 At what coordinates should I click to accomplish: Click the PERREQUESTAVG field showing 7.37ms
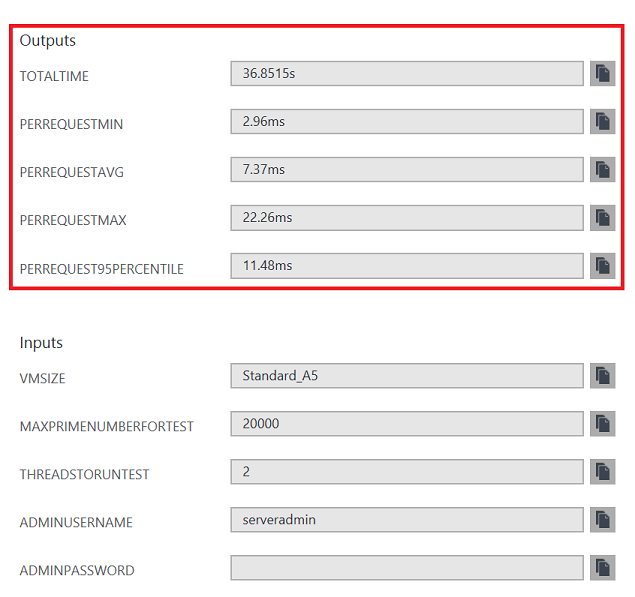tap(407, 170)
